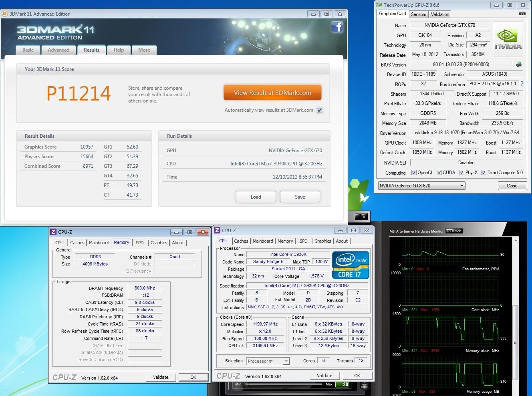Screen dimensions: 532x396
Task: Click the 3DMark 11 title bar icon
Action: (5, 14)
